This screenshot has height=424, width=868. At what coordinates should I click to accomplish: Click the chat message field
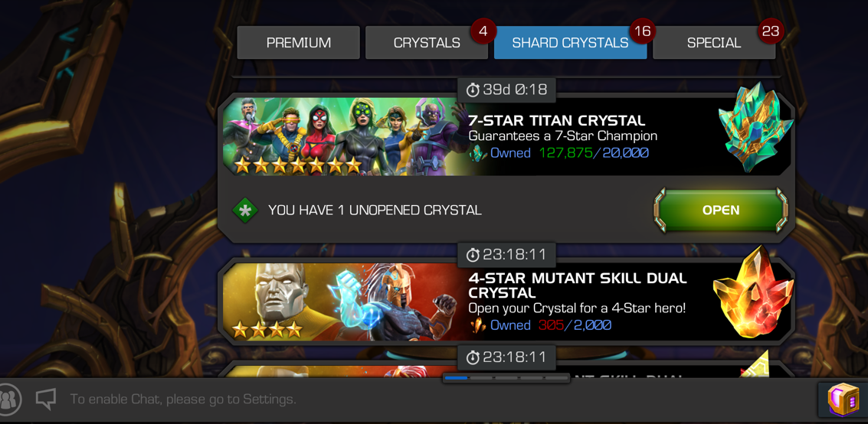pyautogui.click(x=182, y=399)
